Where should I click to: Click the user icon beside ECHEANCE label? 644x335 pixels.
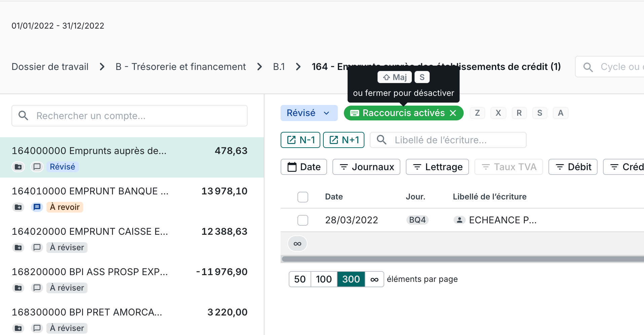click(459, 220)
